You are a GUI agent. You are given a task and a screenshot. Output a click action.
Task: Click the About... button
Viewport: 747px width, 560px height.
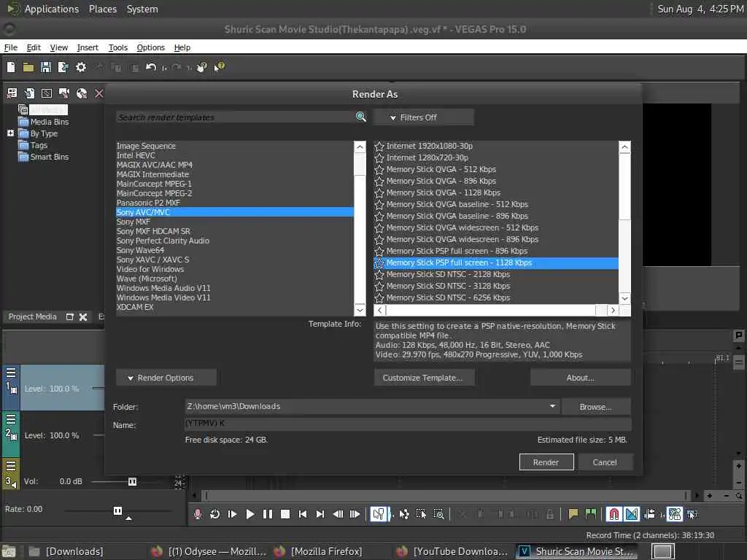580,378
